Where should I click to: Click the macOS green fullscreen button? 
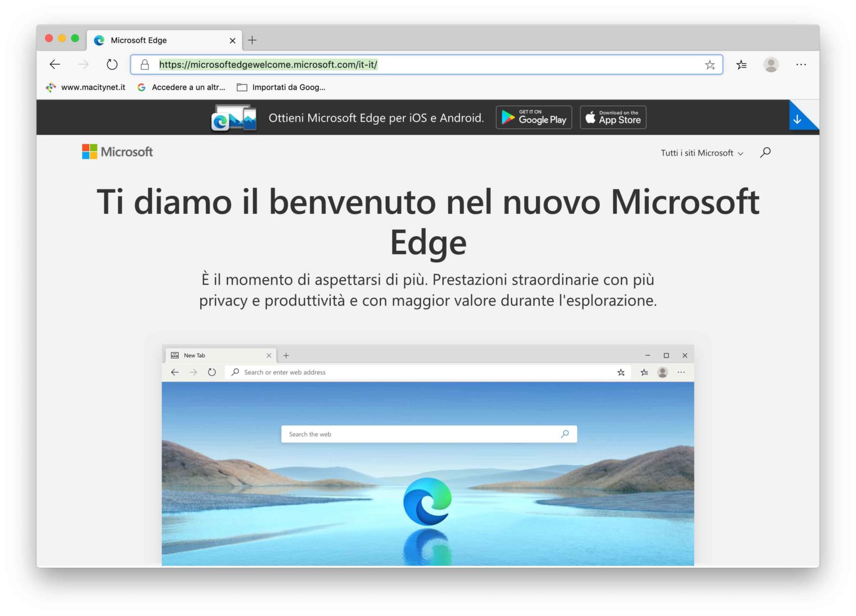75,38
